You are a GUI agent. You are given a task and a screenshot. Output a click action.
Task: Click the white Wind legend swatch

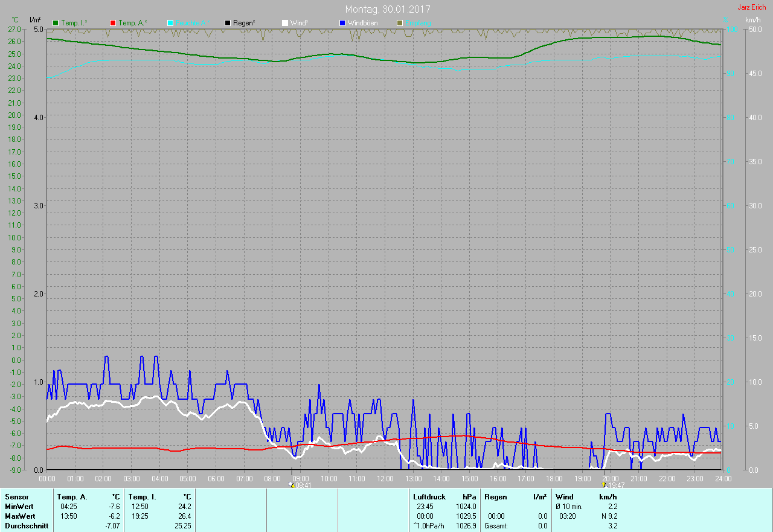pos(285,23)
